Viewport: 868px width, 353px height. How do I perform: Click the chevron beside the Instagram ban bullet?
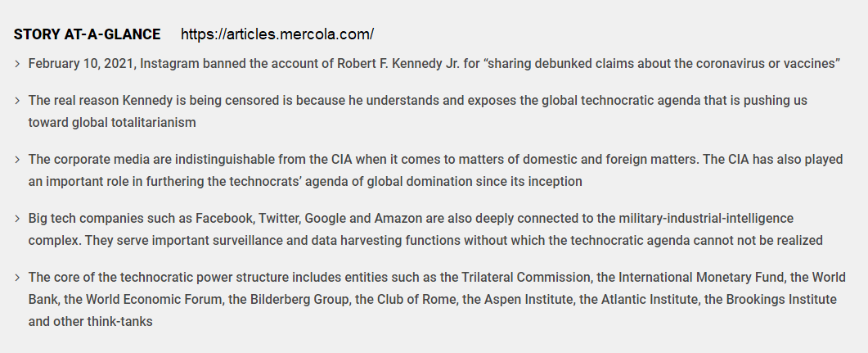pos(18,64)
